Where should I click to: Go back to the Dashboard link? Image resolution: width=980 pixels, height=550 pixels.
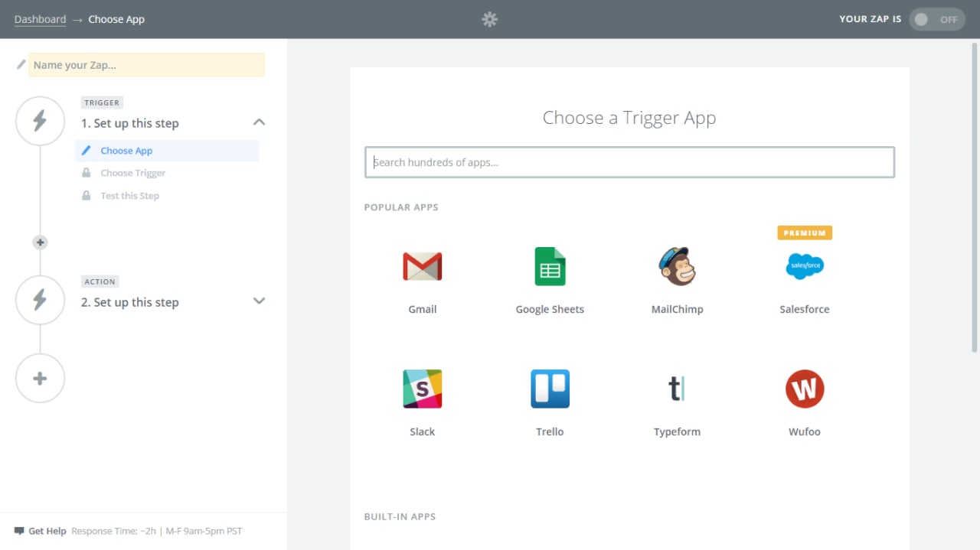(40, 19)
